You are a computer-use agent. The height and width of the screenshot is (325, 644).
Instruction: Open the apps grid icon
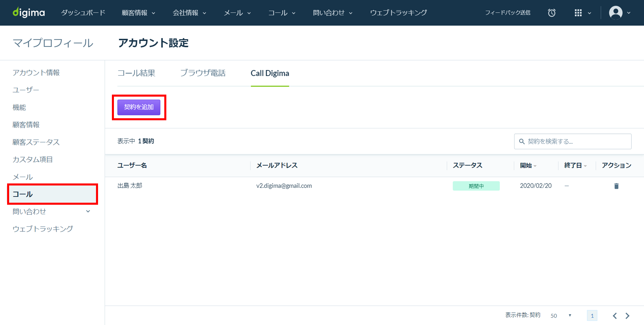(x=578, y=13)
